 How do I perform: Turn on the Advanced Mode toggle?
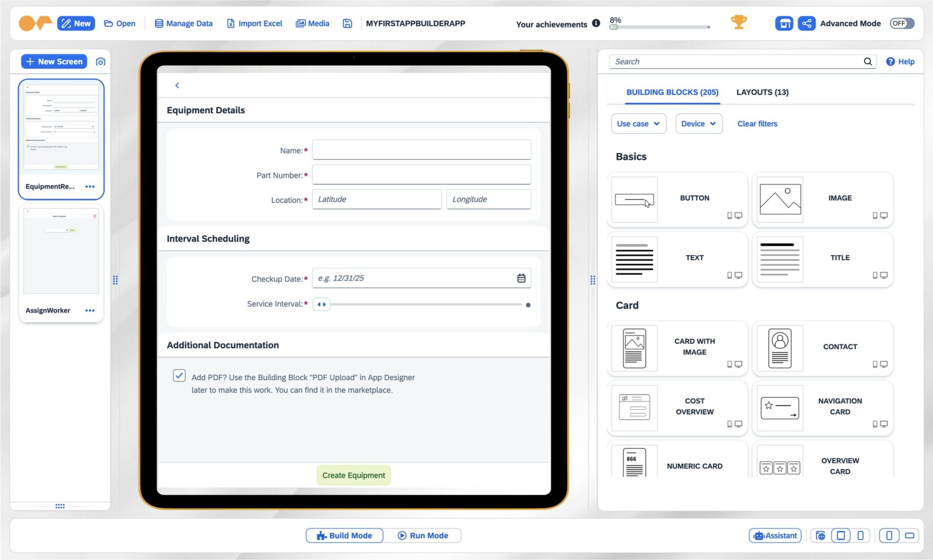902,23
